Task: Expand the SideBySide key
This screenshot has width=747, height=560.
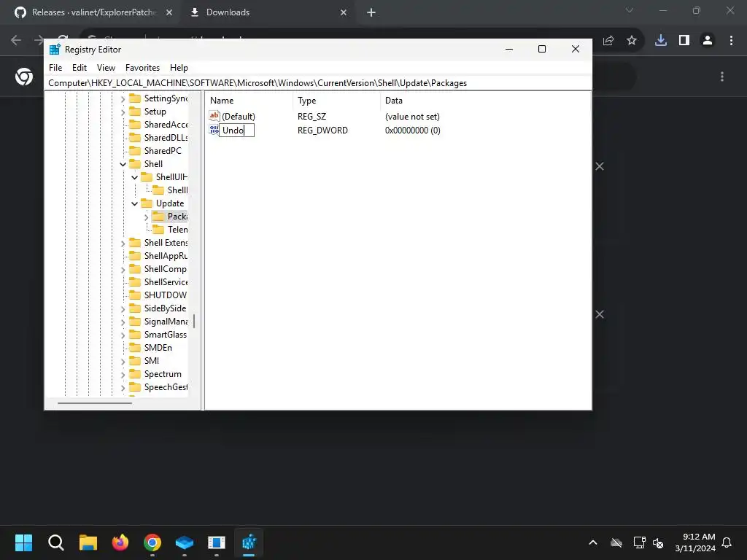Action: pos(123,309)
